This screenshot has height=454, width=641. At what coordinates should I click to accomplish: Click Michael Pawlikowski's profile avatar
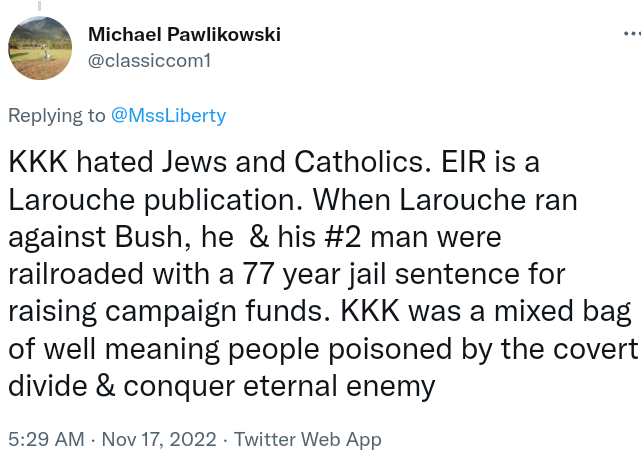pos(39,48)
